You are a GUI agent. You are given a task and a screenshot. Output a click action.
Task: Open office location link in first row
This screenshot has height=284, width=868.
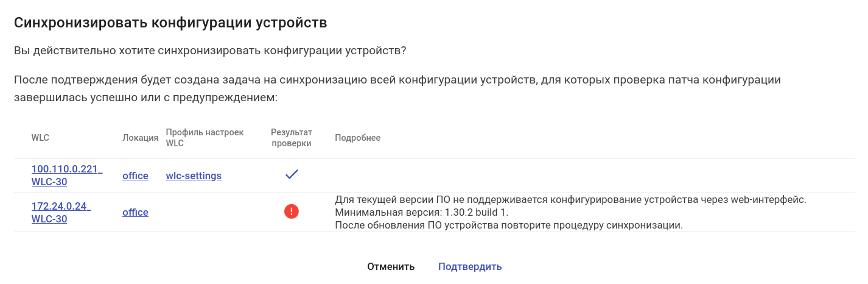(135, 176)
